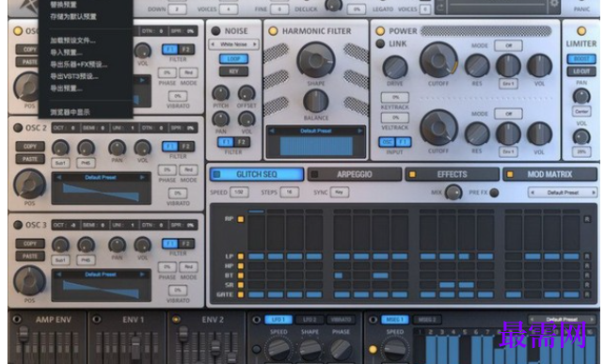This screenshot has height=364, width=604.
Task: Click the PRE FX indicator dot
Action: [x=494, y=192]
